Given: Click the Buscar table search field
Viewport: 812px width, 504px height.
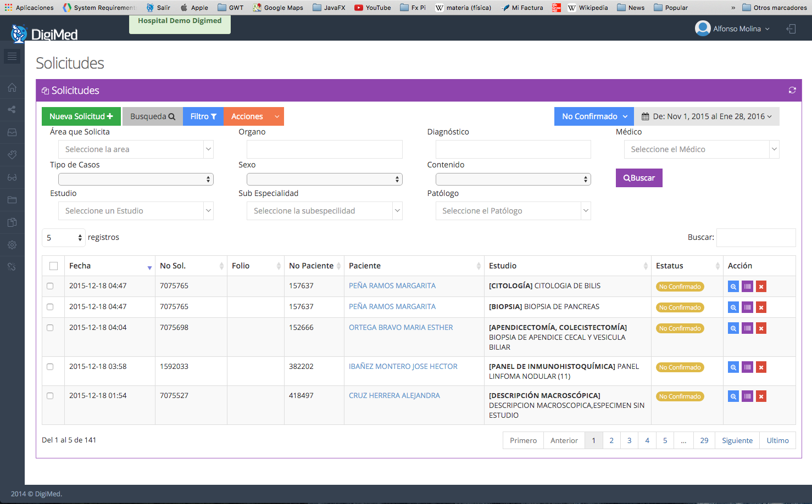Looking at the screenshot, I should coord(755,237).
